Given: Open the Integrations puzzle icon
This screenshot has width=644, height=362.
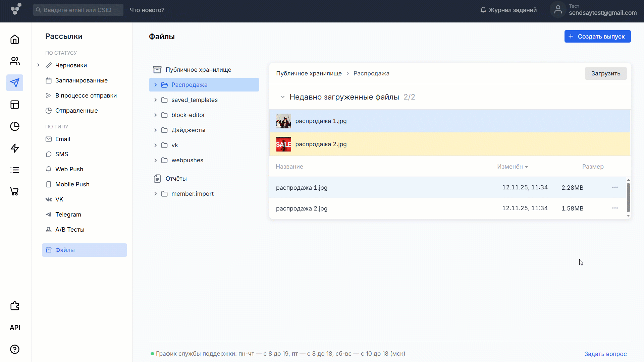Looking at the screenshot, I should [x=15, y=306].
